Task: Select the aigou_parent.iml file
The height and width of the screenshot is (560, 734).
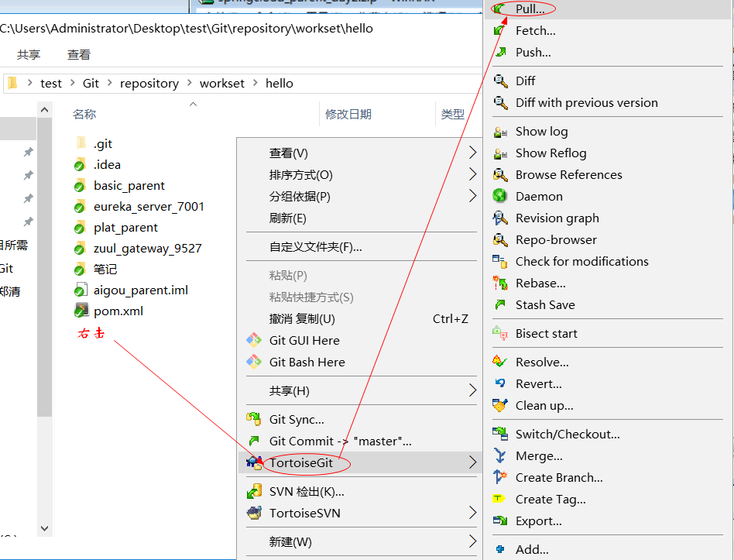Action: point(131,290)
